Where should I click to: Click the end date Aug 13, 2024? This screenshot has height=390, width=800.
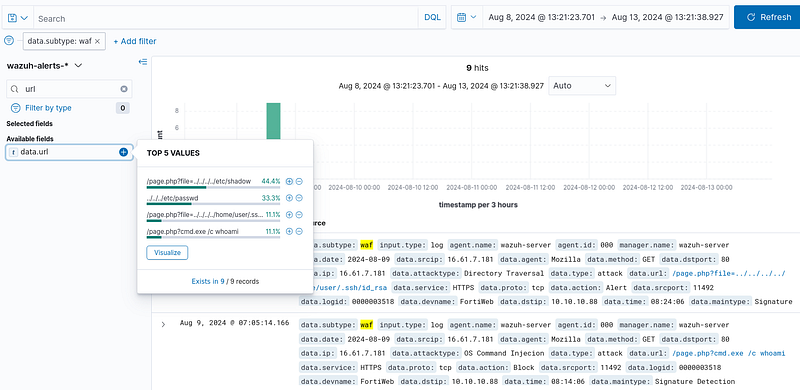667,17
